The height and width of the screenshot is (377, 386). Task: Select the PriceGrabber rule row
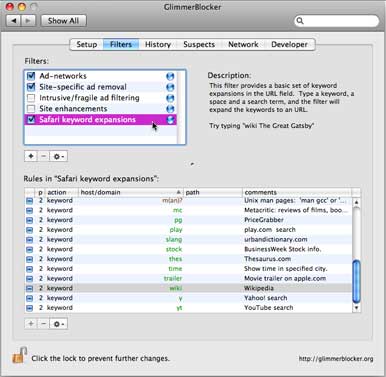pyautogui.click(x=188, y=220)
